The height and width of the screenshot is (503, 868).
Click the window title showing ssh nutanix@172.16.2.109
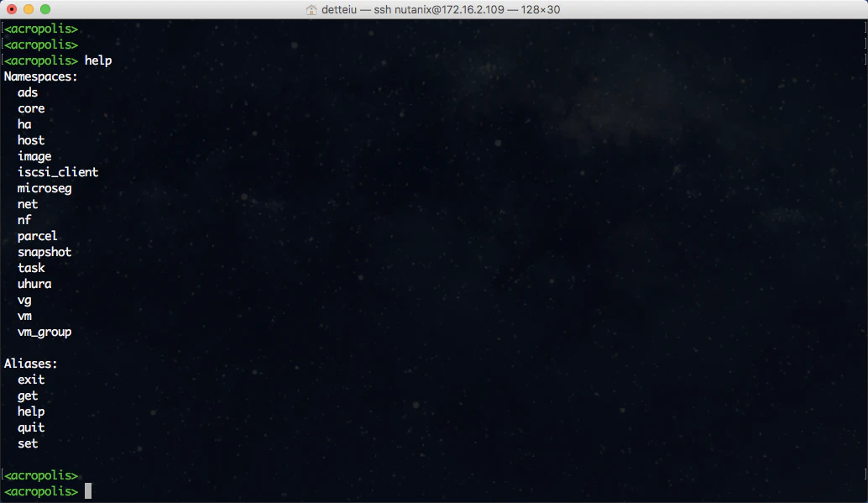pyautogui.click(x=441, y=9)
